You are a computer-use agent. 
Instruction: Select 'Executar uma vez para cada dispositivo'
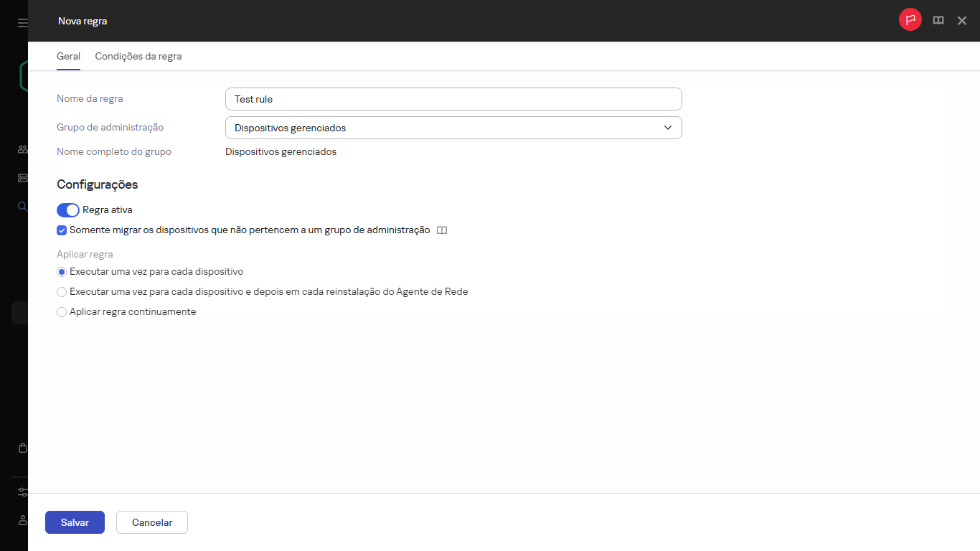click(62, 272)
